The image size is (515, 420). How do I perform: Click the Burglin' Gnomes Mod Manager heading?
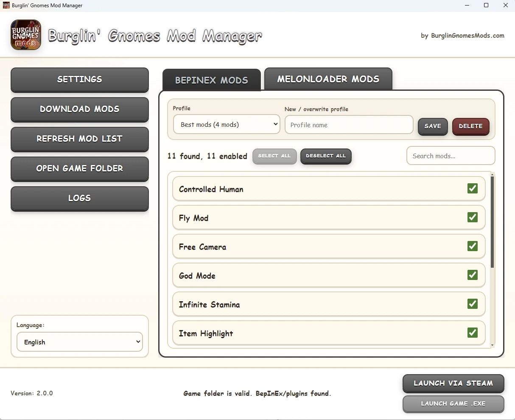click(155, 36)
